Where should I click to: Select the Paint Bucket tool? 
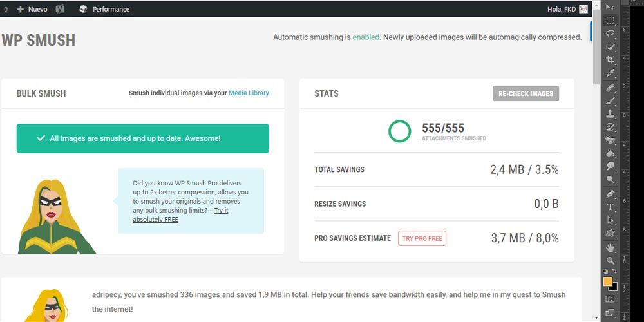point(611,153)
